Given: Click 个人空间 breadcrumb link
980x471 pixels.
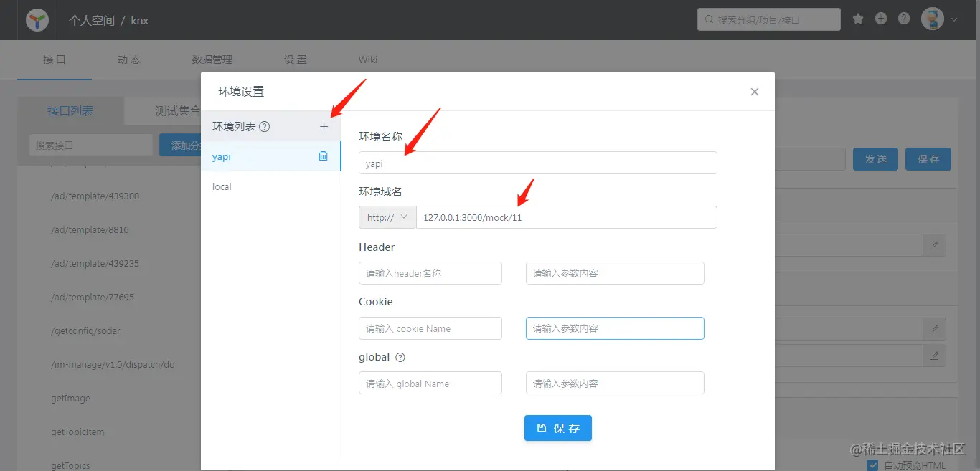Looking at the screenshot, I should 91,21.
